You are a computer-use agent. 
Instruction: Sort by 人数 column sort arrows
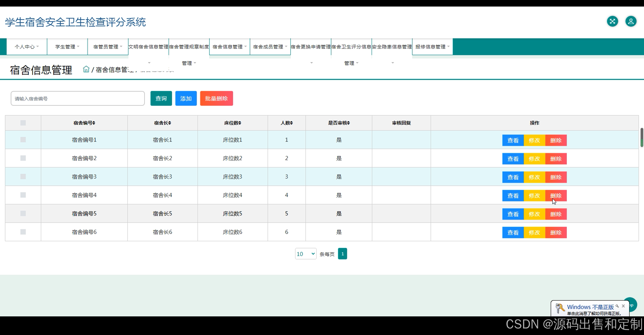(291, 123)
